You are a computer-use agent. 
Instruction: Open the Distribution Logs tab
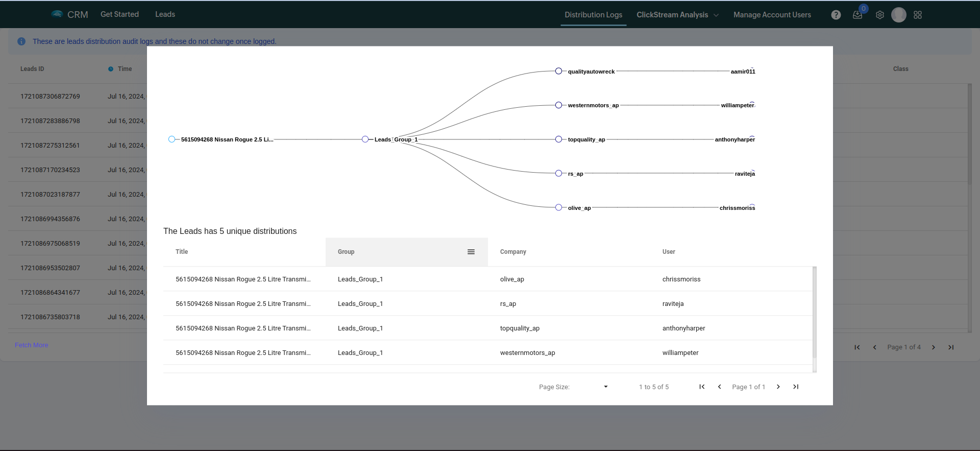coord(593,15)
